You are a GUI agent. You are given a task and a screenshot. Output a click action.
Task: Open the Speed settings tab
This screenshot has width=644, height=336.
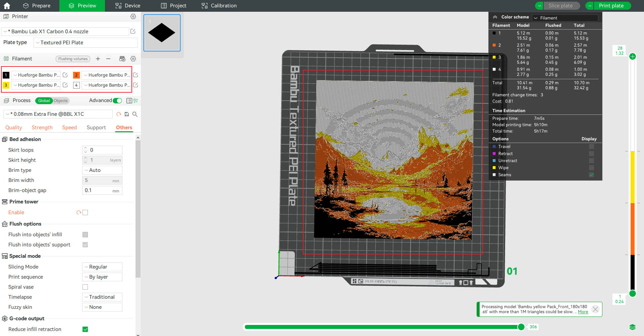69,128
